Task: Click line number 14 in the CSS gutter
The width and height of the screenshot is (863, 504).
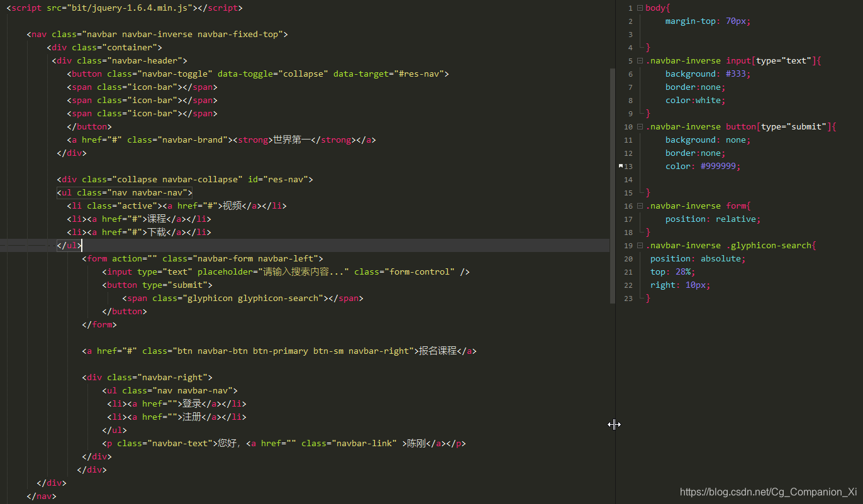Action: (628, 180)
